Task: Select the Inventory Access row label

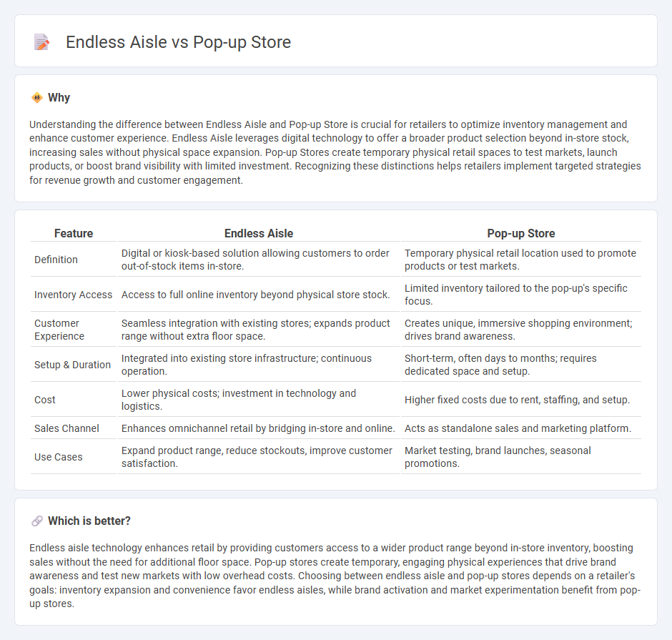Action: click(x=74, y=295)
